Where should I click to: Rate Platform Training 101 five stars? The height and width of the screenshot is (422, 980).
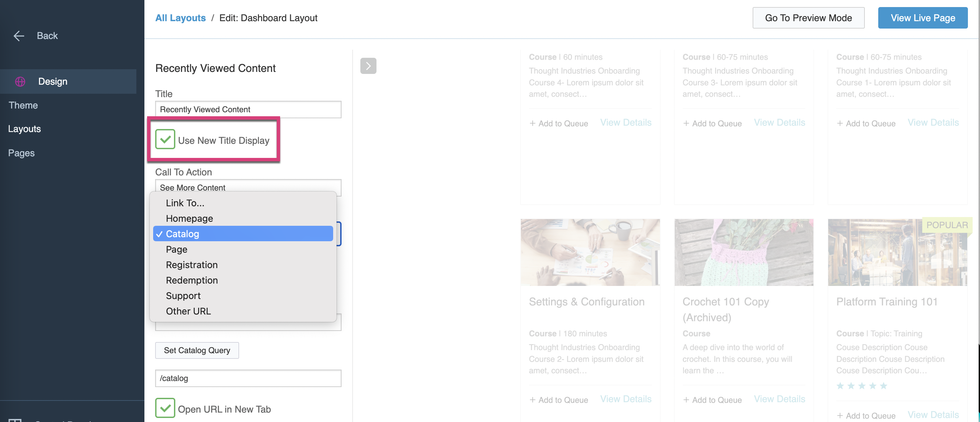pyautogui.click(x=883, y=385)
